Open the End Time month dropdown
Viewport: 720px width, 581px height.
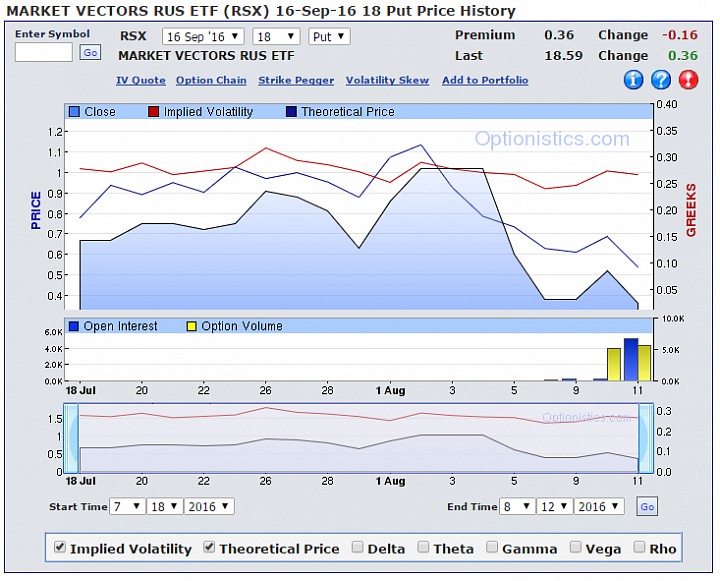pyautogui.click(x=517, y=507)
